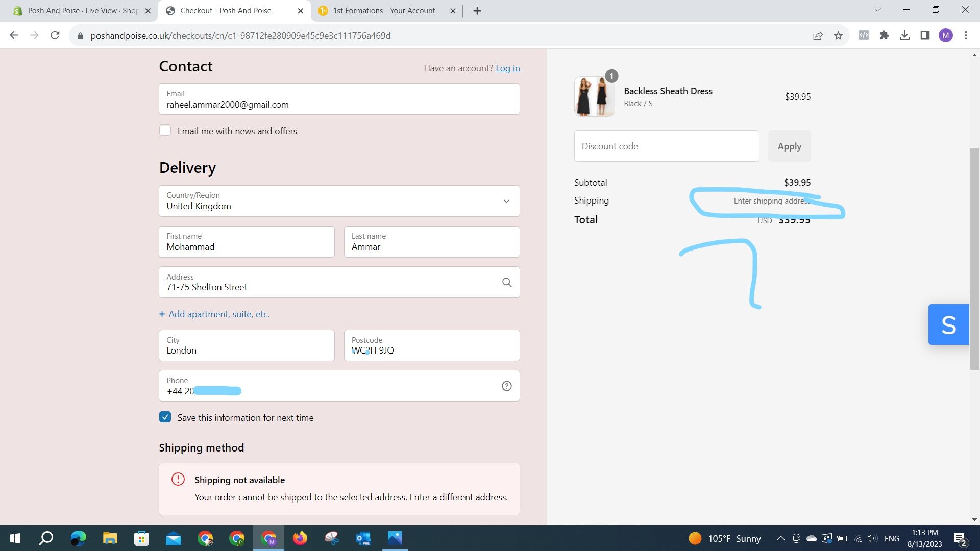Open the Chrome tab search chevron
Viewport: 980px width, 551px height.
tap(877, 10)
